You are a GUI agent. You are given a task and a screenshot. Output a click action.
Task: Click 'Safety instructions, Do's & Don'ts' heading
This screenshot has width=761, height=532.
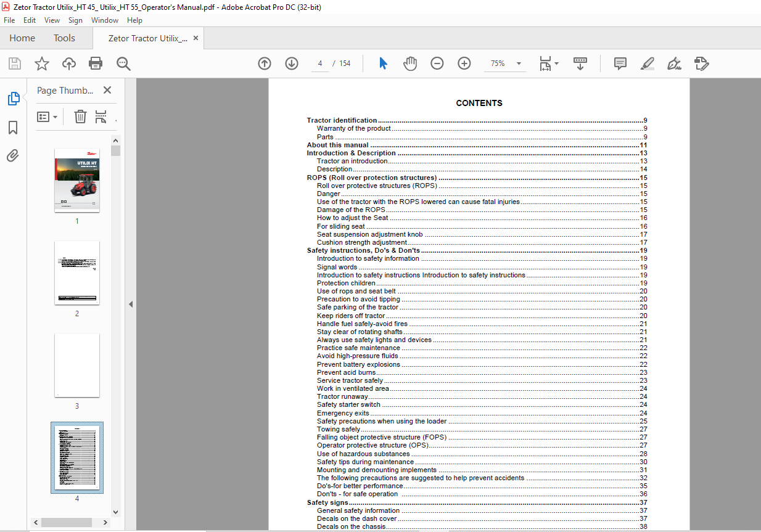coord(477,250)
